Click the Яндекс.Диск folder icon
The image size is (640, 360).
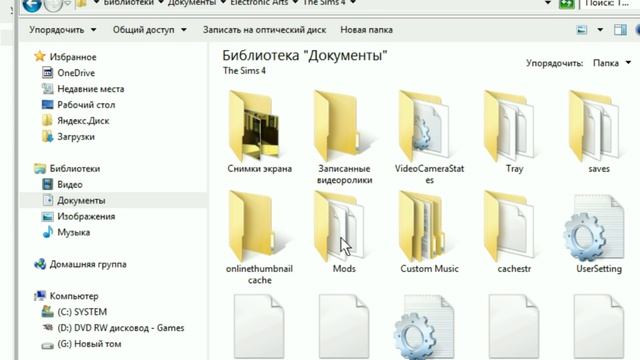point(47,120)
